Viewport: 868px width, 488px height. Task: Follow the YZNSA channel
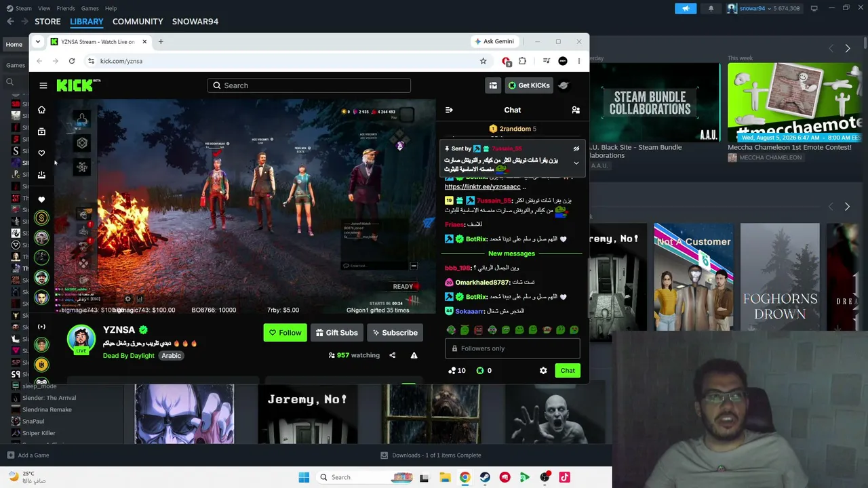pos(285,333)
